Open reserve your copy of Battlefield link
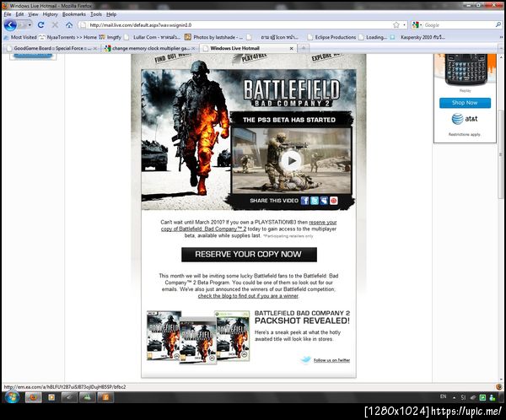Screen dimensions: 506x420 pos(249,225)
